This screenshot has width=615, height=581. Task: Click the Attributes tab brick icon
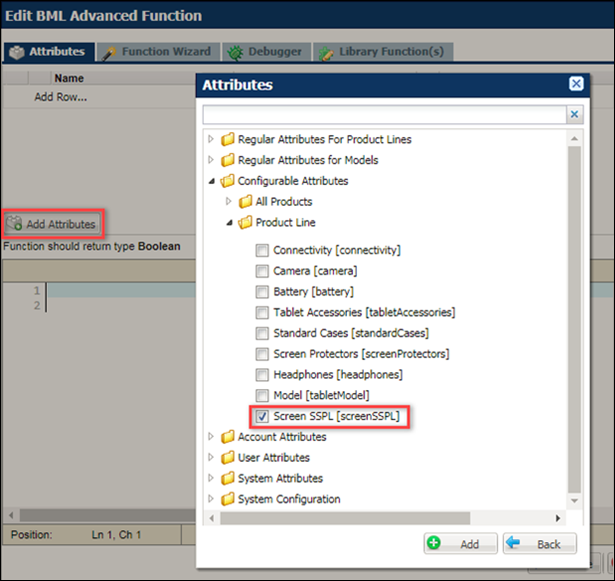point(17,52)
